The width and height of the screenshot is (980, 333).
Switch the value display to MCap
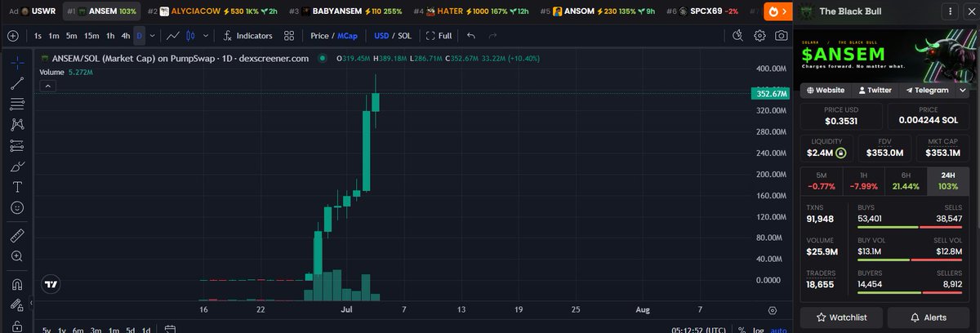347,36
